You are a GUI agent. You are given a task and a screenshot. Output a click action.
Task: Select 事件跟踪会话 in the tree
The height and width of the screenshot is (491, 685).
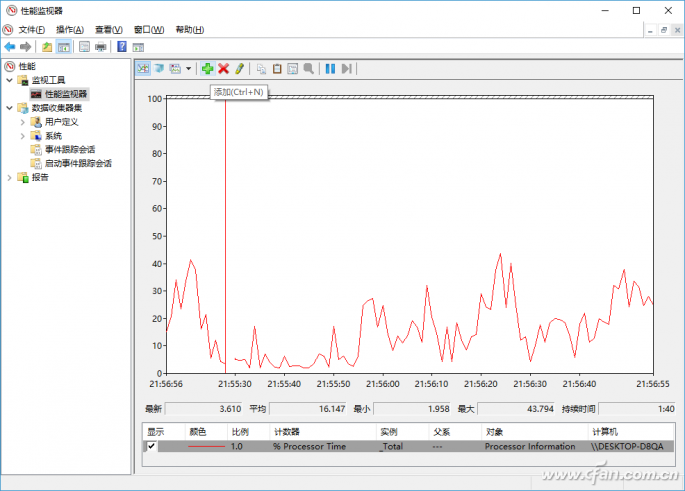point(70,149)
